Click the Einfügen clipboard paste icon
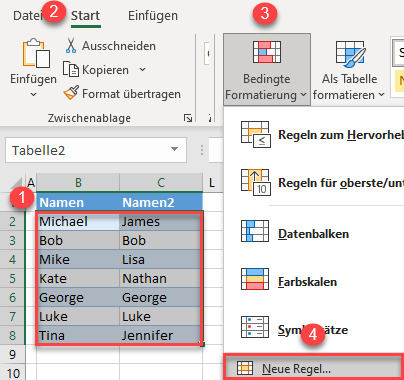404x380 pixels. [36, 53]
